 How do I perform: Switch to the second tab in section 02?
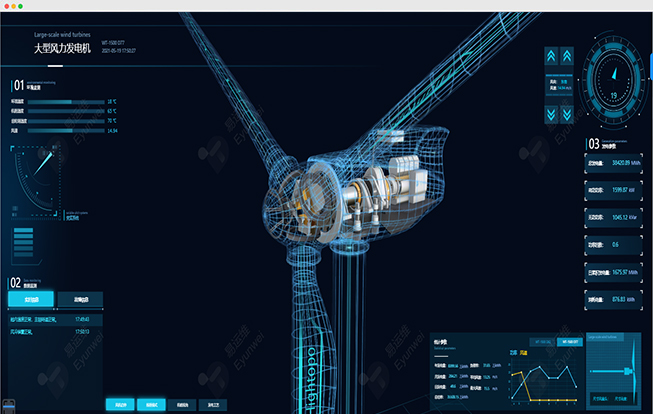[80, 298]
